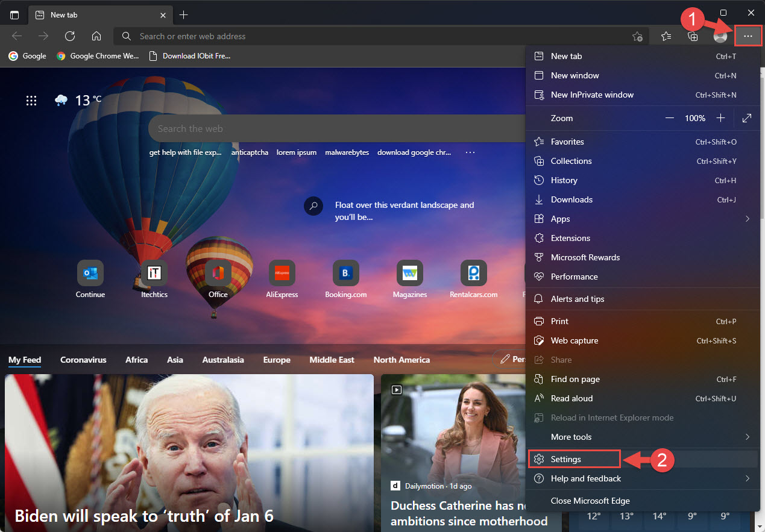Open Favorites from the menu
This screenshot has width=765, height=532.
(643, 142)
